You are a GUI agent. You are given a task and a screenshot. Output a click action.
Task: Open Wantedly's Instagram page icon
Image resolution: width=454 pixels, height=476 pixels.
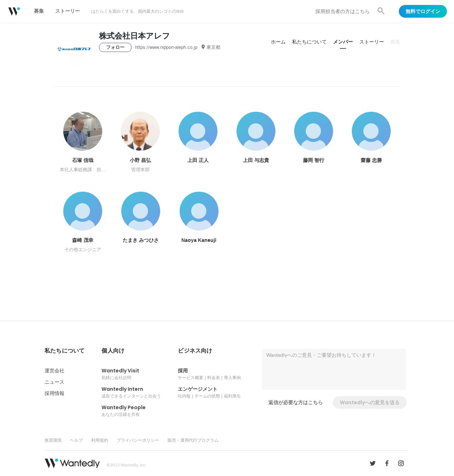401,463
